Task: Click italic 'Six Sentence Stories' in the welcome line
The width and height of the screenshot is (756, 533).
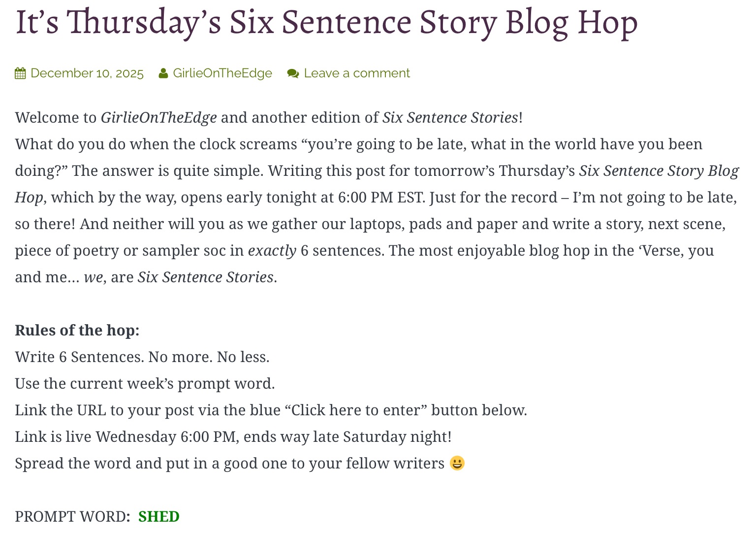Action: (450, 117)
